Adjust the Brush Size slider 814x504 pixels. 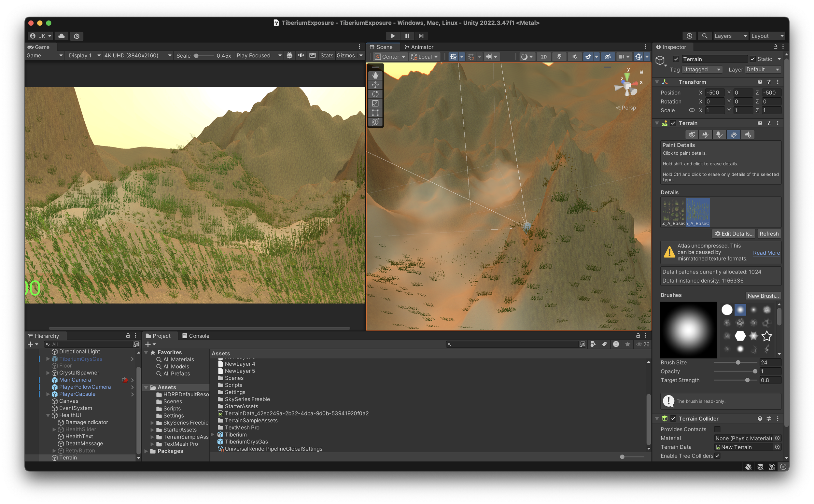click(738, 362)
